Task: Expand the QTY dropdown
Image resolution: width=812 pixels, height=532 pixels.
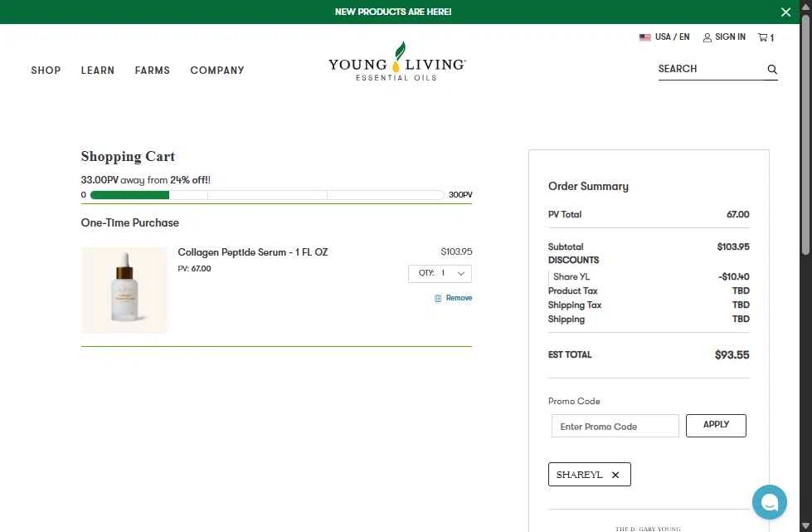Action: (x=440, y=274)
